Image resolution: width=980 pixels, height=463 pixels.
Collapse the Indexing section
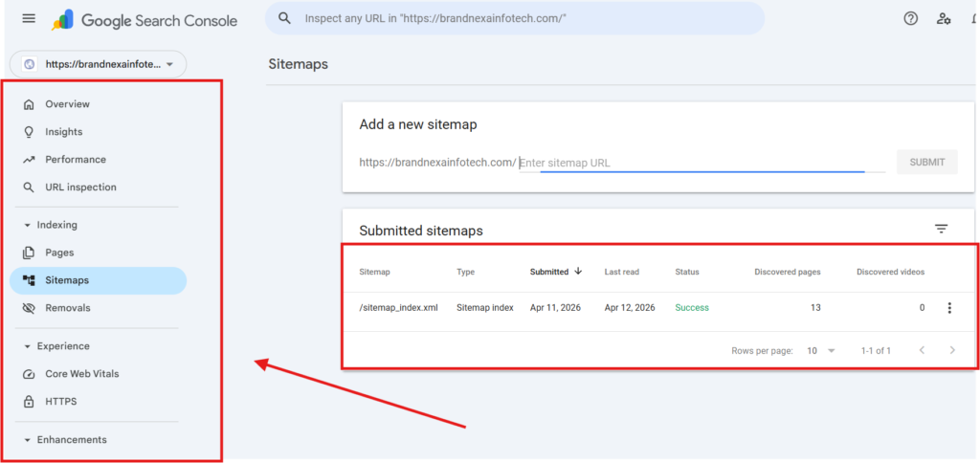tap(28, 226)
